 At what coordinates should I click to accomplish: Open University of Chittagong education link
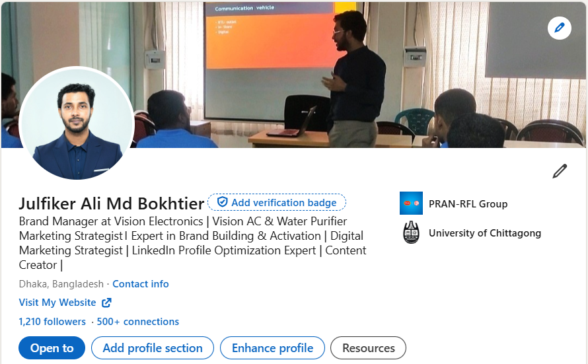[485, 233]
